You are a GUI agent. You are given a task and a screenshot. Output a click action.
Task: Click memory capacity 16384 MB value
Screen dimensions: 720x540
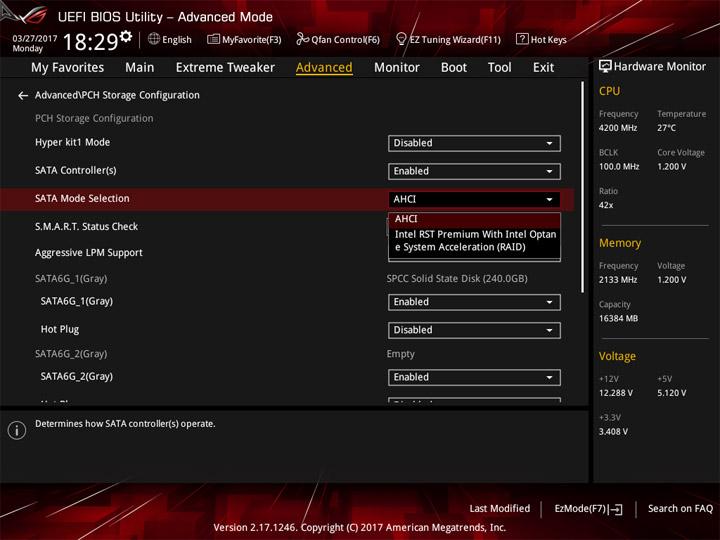[618, 319]
